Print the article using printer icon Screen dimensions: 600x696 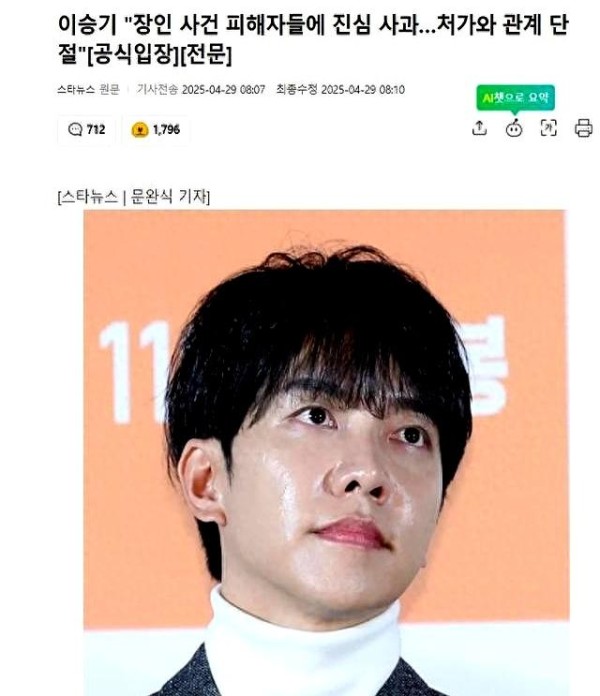[x=583, y=128]
